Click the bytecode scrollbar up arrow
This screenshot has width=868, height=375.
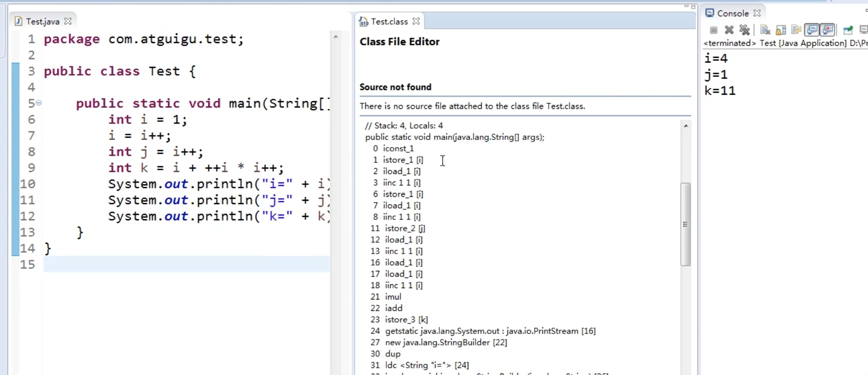point(686,126)
